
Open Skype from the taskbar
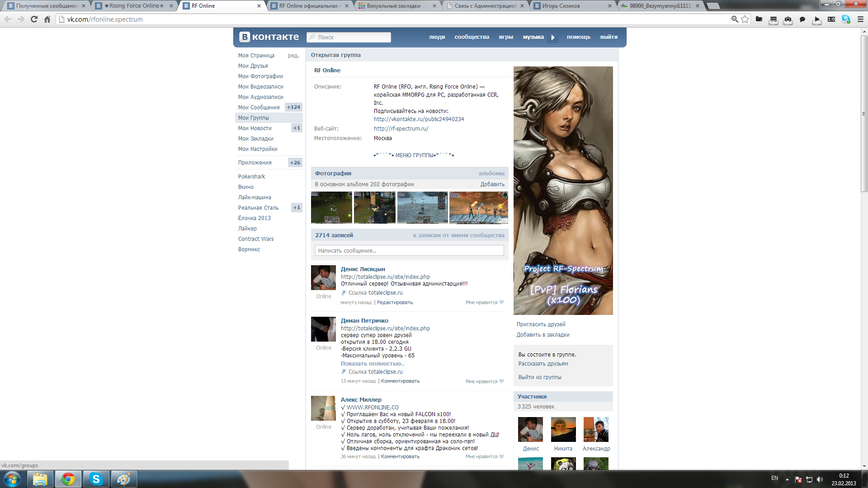(x=96, y=479)
